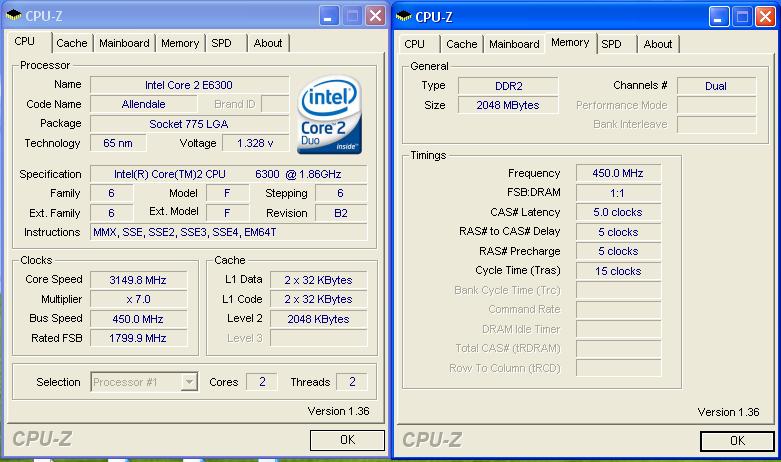Select the Memory tab in right window
The width and height of the screenshot is (781, 462).
click(x=570, y=42)
